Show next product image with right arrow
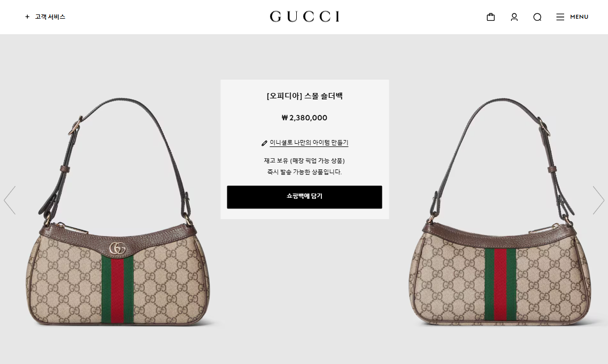This screenshot has height=364, width=608. pos(598,200)
